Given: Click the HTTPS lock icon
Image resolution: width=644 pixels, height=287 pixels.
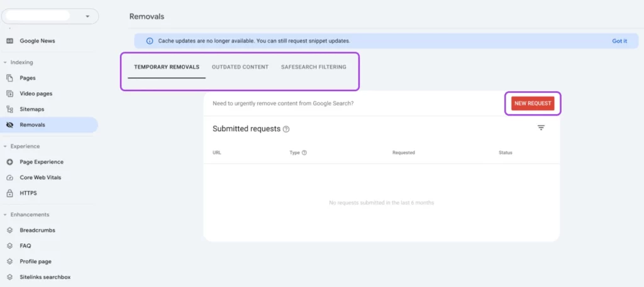Looking at the screenshot, I should [9, 193].
